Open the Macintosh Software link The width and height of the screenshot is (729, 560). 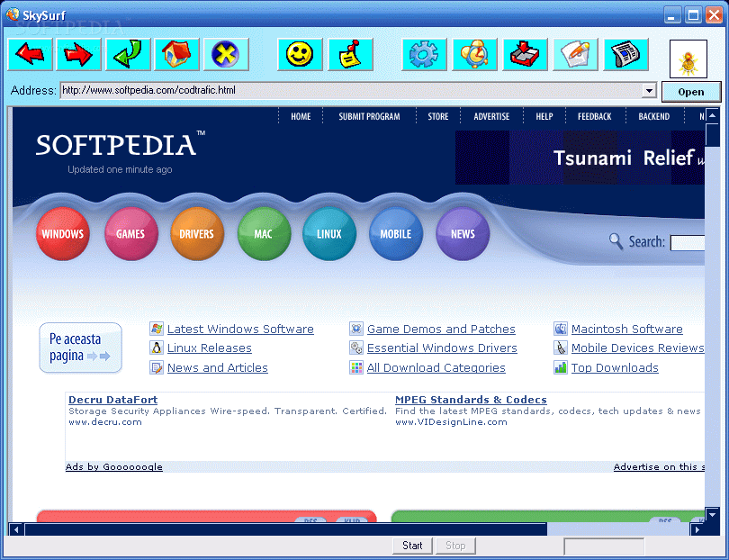click(627, 329)
